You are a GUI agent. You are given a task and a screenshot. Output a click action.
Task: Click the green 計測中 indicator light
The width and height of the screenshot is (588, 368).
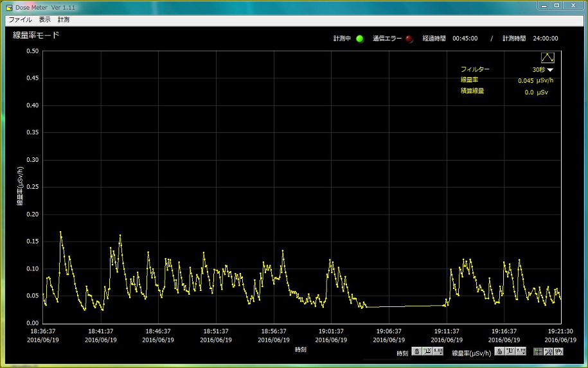coord(360,39)
